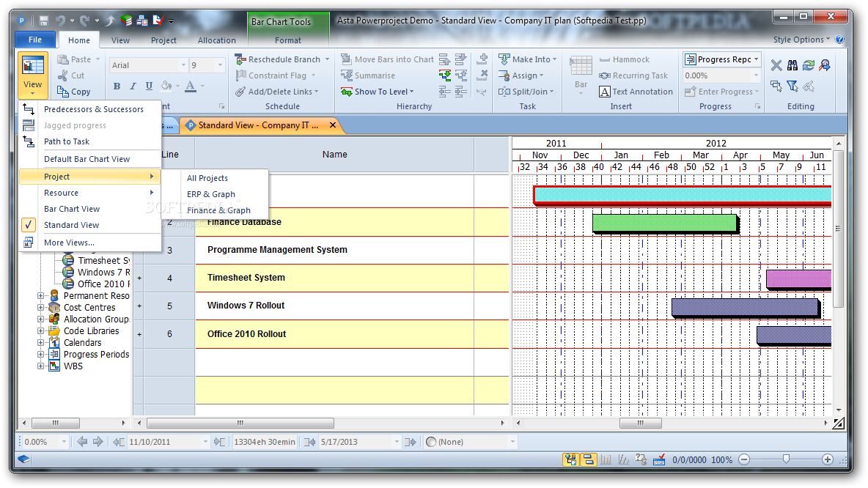Click the More Views icon in menu
This screenshot has height=488, width=868.
29,243
